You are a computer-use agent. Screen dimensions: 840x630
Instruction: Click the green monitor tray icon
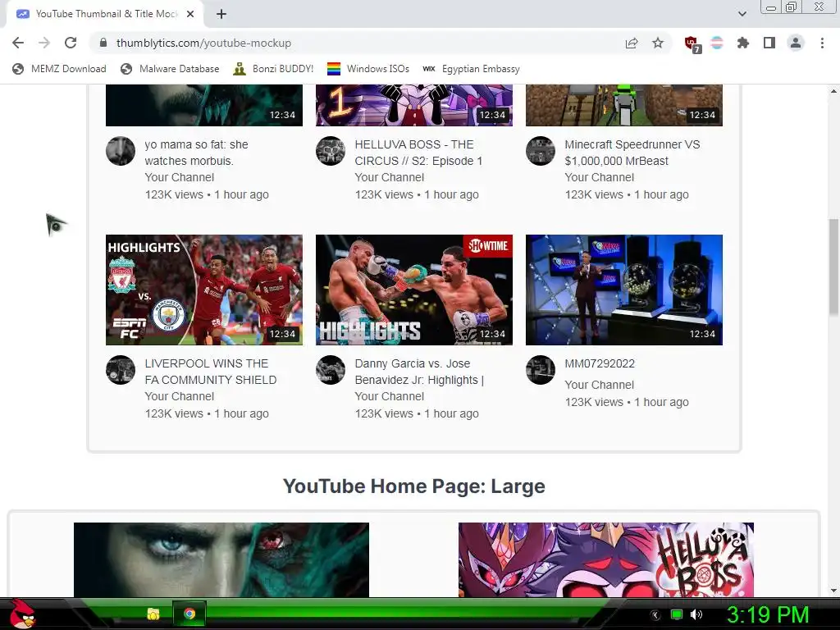(x=677, y=614)
